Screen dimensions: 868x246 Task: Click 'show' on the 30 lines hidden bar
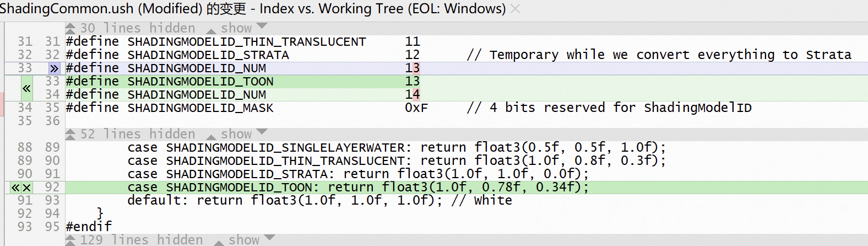[236, 28]
